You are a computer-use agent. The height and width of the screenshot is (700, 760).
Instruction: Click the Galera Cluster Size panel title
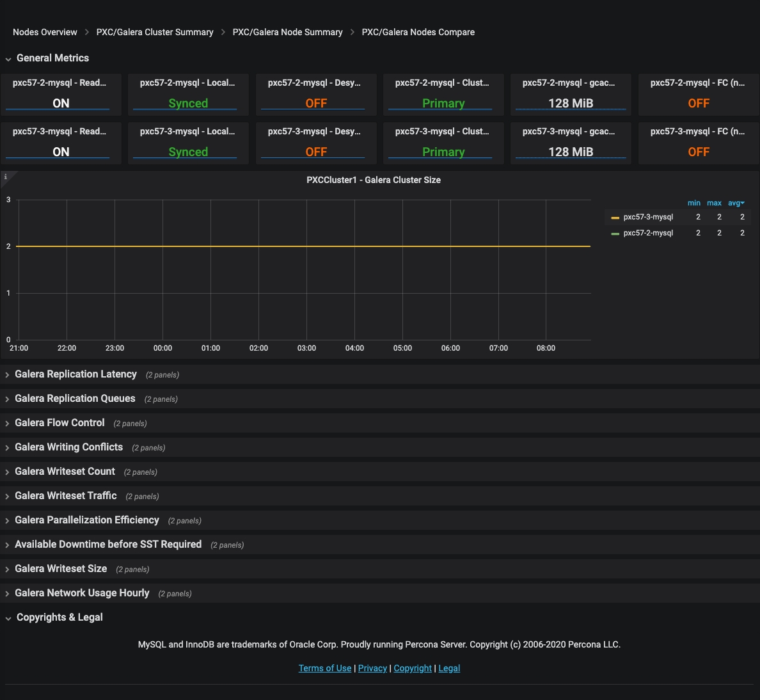(x=373, y=180)
